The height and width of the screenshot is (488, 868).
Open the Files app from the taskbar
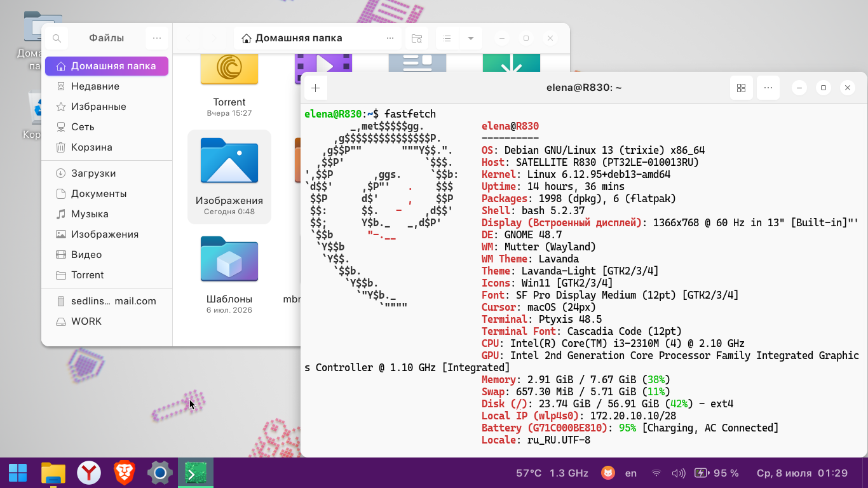[x=54, y=473]
